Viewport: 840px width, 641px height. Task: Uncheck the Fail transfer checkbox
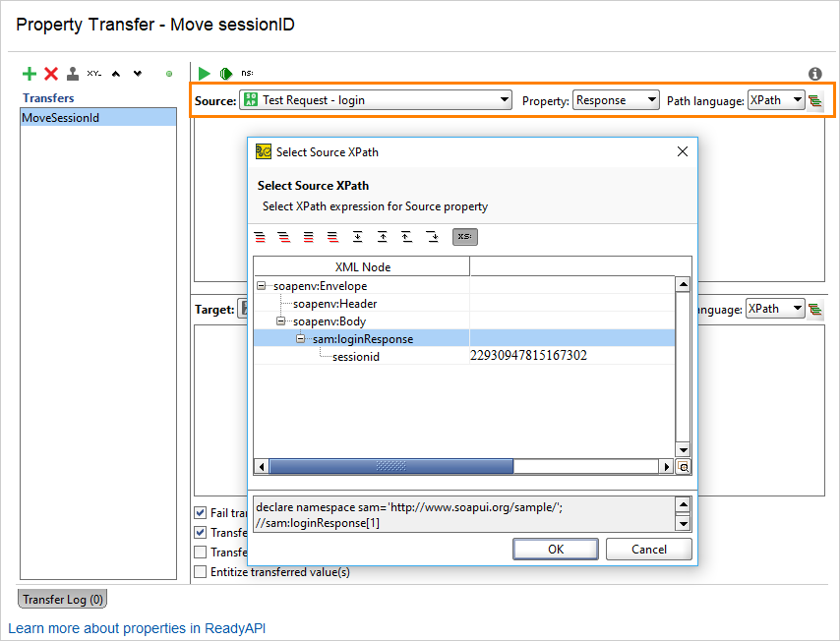(203, 512)
